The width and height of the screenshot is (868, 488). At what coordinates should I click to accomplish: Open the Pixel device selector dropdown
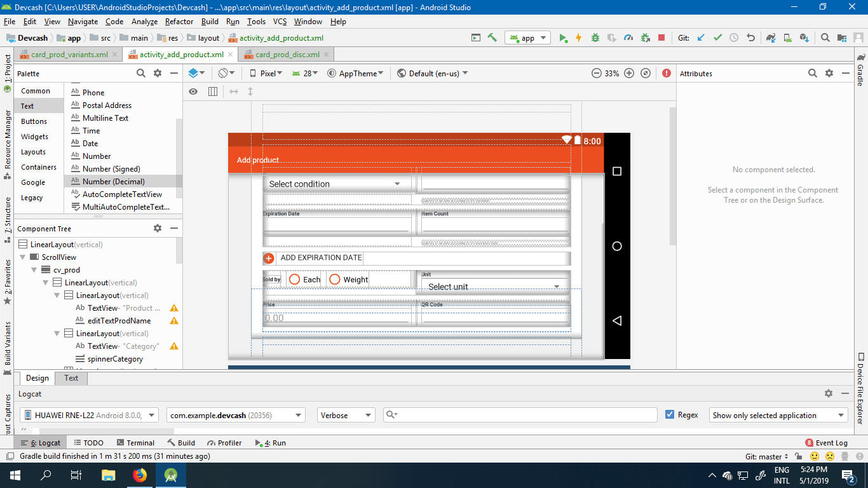266,73
